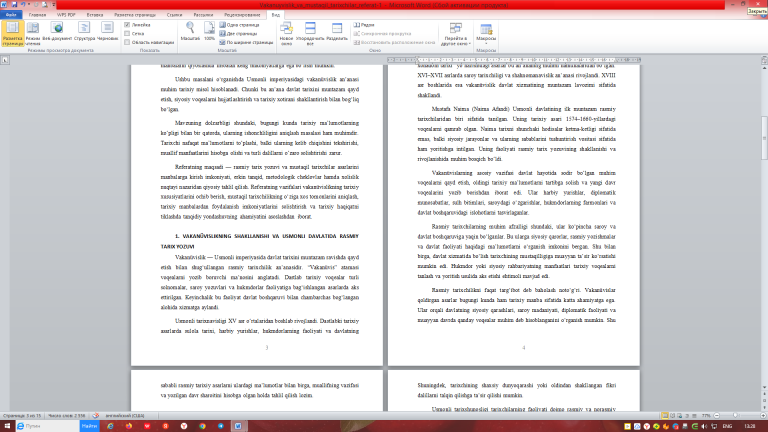Viewport: 768px width, 432px height.
Task: Set zoom to 100% in ribbon
Action: click(209, 31)
